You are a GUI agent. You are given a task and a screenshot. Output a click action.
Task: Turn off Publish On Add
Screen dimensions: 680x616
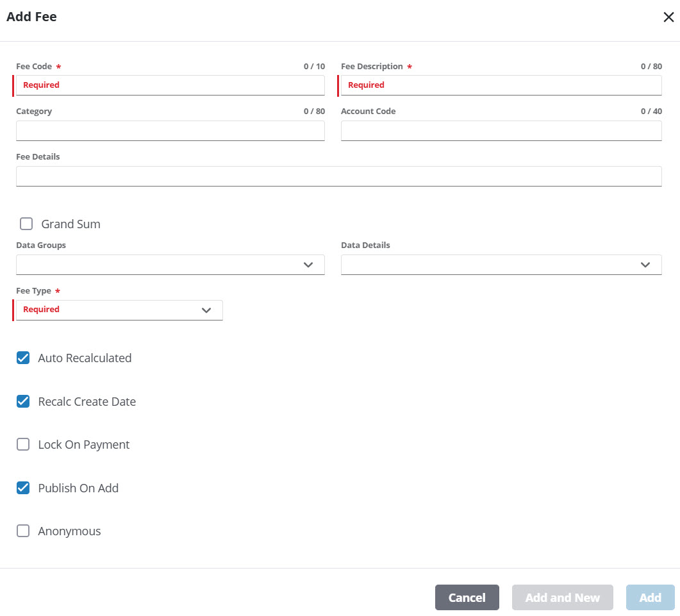pyautogui.click(x=23, y=488)
